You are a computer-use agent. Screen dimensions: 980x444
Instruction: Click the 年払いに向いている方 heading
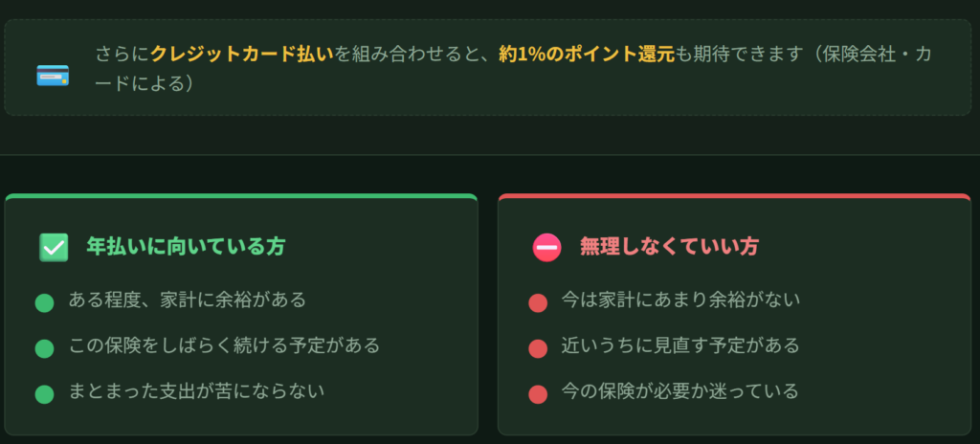coord(186,246)
